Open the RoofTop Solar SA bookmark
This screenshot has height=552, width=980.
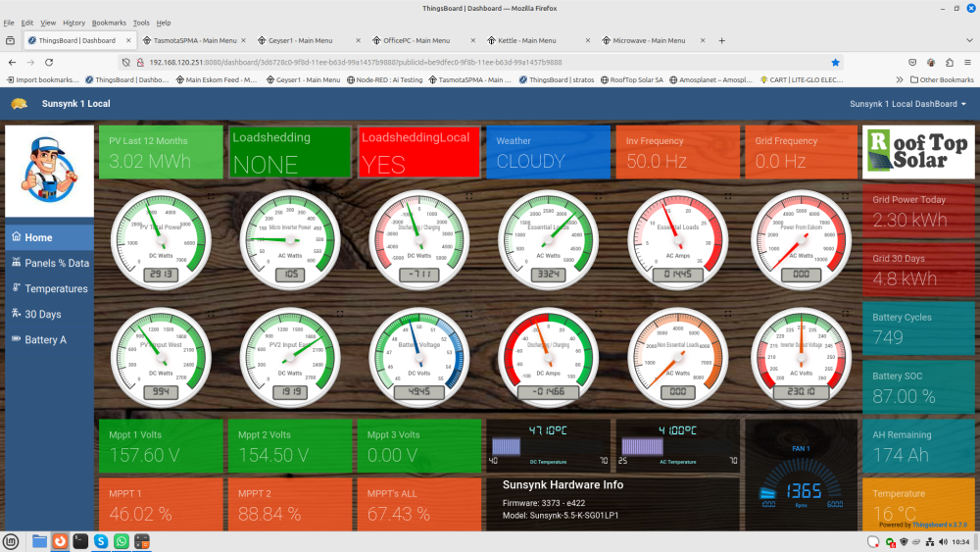point(632,80)
